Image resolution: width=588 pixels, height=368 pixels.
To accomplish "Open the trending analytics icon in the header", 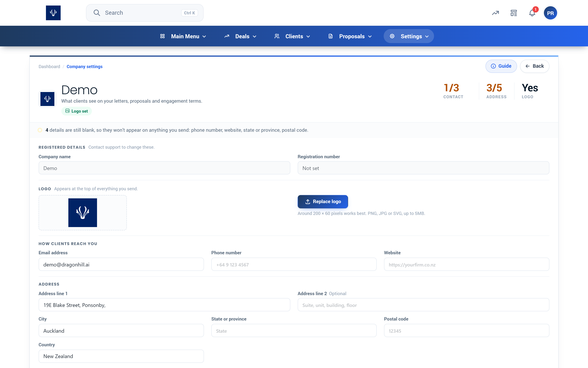I will pos(495,13).
